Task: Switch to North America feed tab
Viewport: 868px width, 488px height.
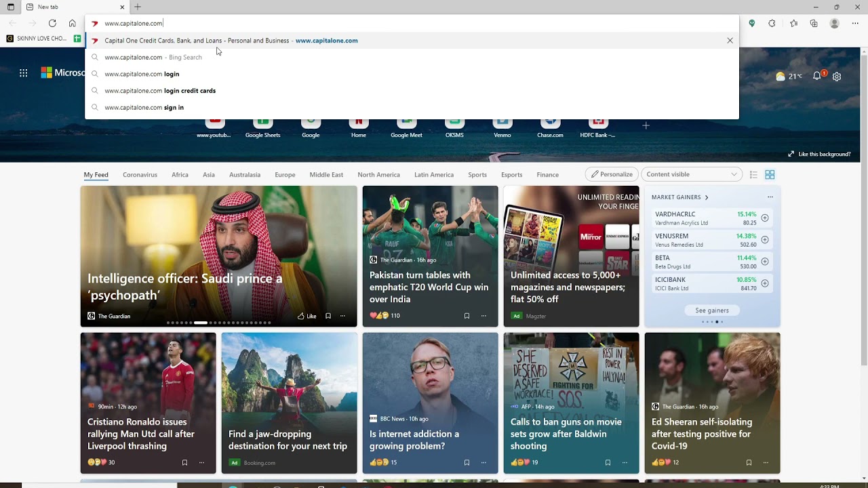Action: (x=378, y=175)
